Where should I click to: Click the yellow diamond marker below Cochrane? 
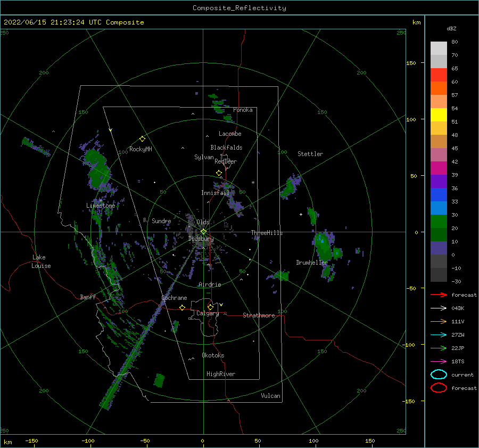point(182,307)
